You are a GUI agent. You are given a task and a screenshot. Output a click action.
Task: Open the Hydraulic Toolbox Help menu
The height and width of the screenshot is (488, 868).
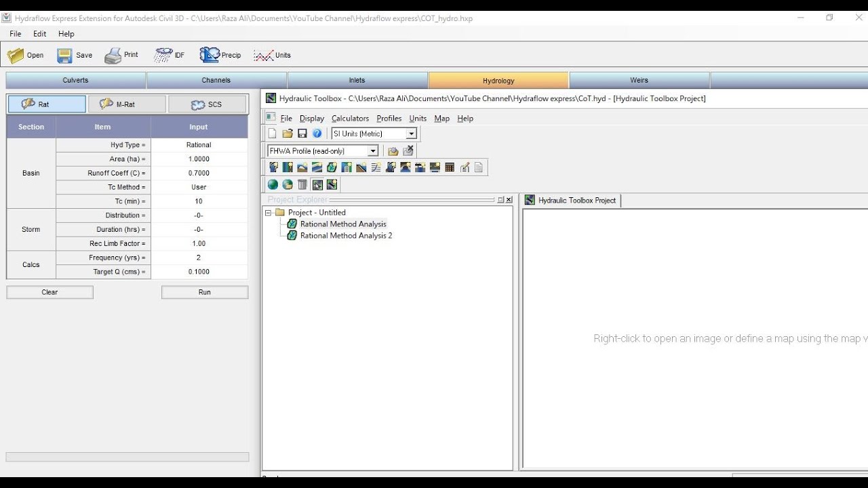coord(465,119)
